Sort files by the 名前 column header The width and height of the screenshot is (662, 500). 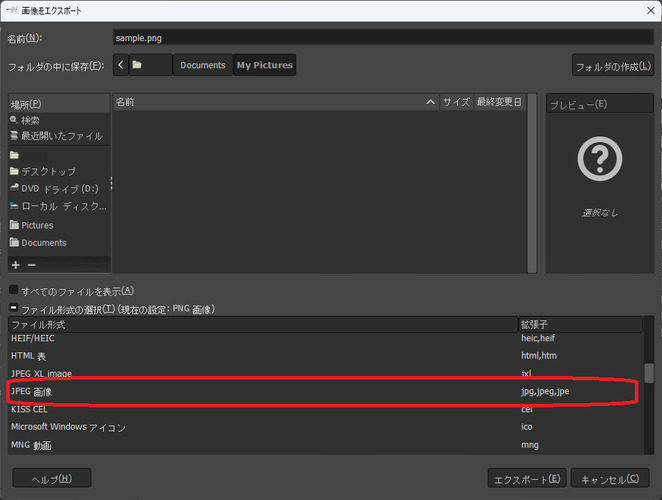click(276, 102)
